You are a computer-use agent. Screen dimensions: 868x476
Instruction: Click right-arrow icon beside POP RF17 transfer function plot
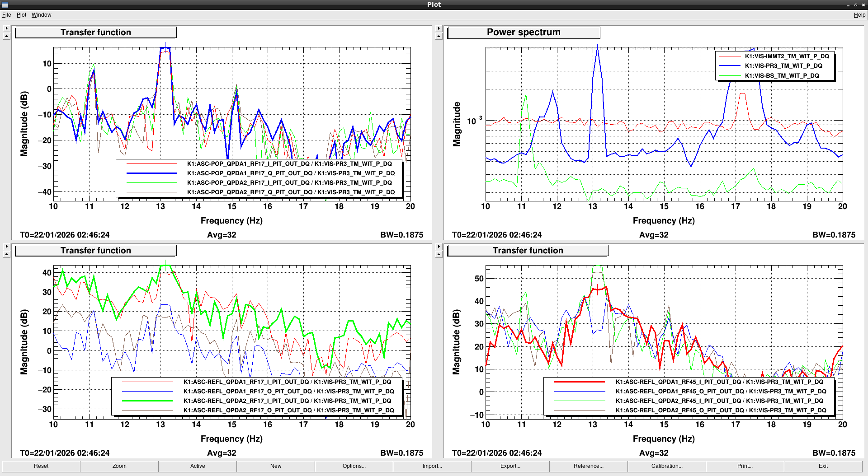coord(6,28)
